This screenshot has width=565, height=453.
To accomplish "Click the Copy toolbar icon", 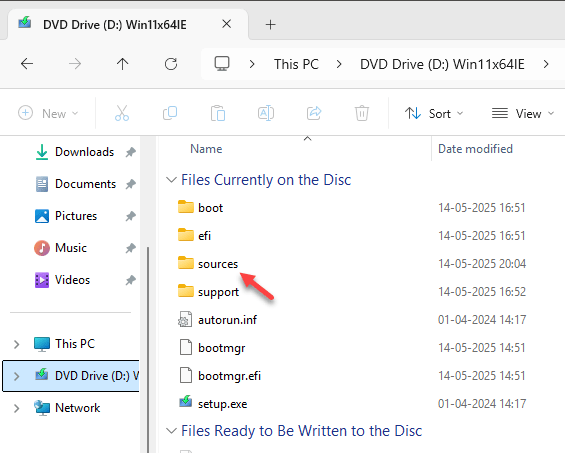I will coord(170,113).
